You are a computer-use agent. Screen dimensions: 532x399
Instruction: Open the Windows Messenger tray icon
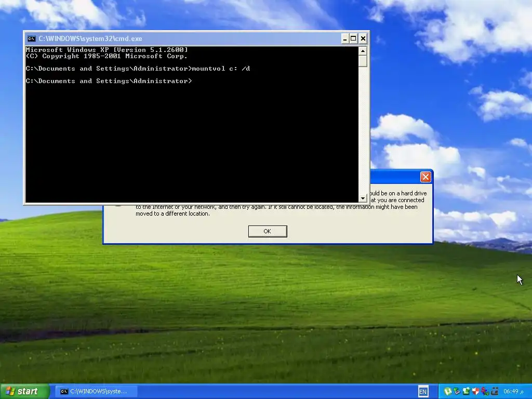pos(485,391)
